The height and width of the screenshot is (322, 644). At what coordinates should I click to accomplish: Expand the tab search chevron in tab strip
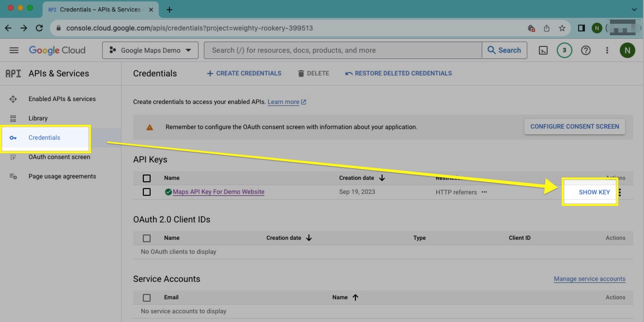pyautogui.click(x=634, y=9)
